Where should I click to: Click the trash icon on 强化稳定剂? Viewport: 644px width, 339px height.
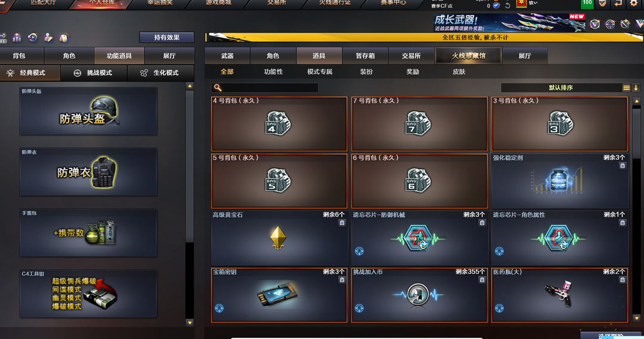pyautogui.click(x=622, y=165)
